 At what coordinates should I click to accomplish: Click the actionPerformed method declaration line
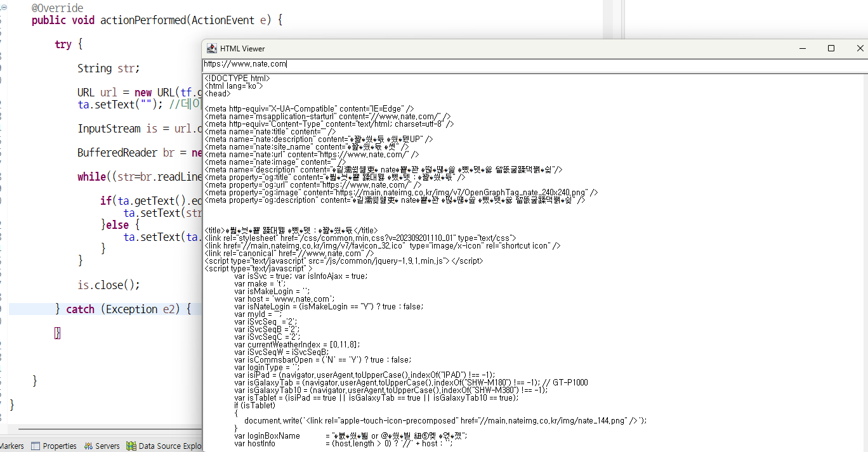pos(157,20)
